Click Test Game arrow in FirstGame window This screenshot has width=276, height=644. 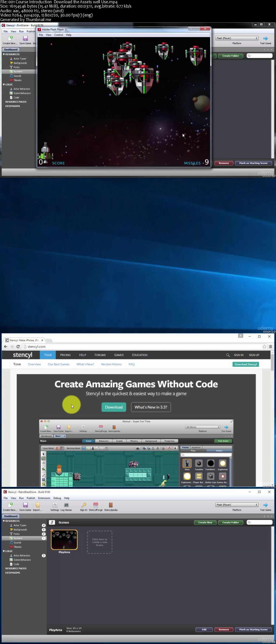click(x=265, y=38)
